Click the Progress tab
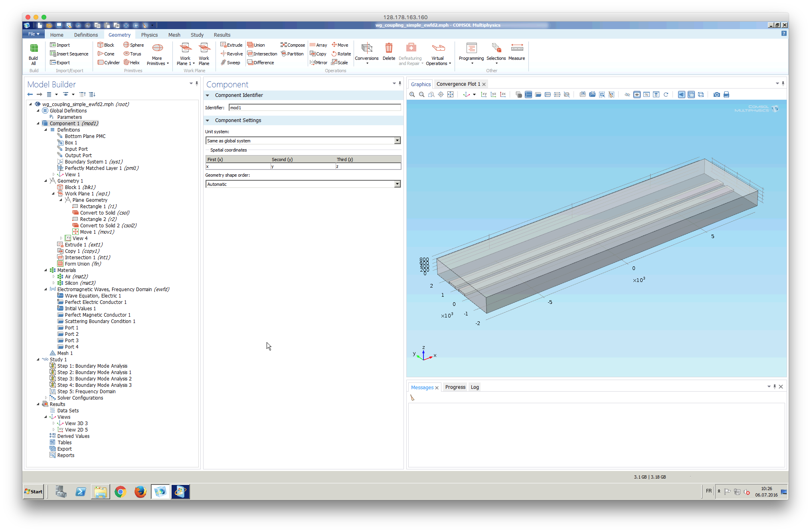The height and width of the screenshot is (532, 811). (455, 387)
